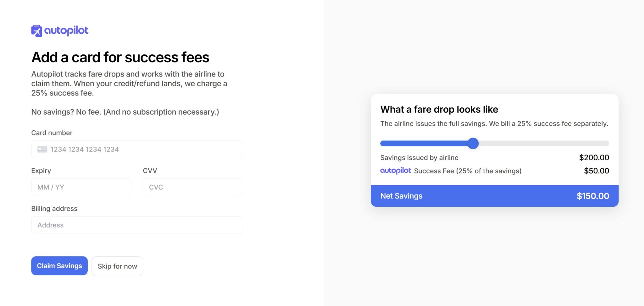The image size is (644, 306).
Task: Click the Expiry MM / YY field
Action: pyautogui.click(x=81, y=187)
